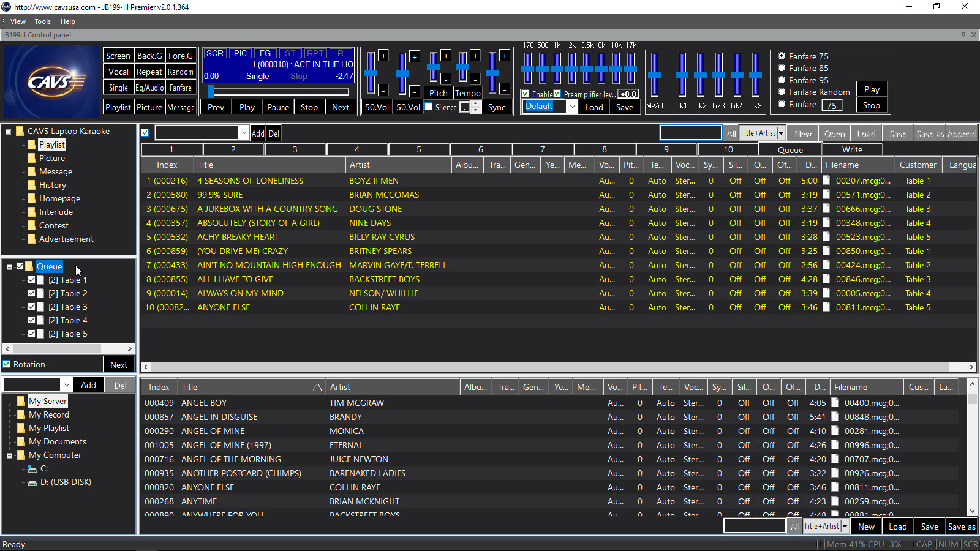Click the RPT repeat indicator

(315, 54)
